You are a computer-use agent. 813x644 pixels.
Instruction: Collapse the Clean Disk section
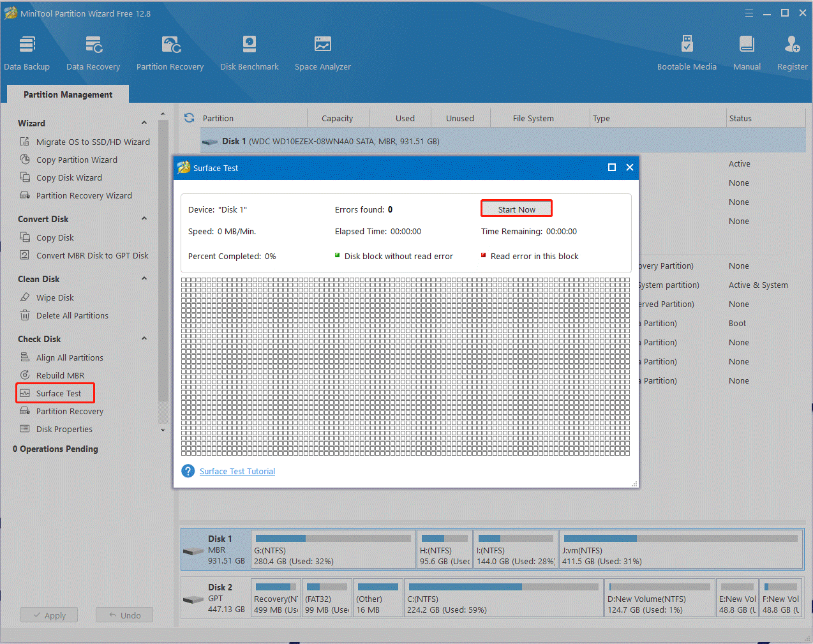point(144,278)
